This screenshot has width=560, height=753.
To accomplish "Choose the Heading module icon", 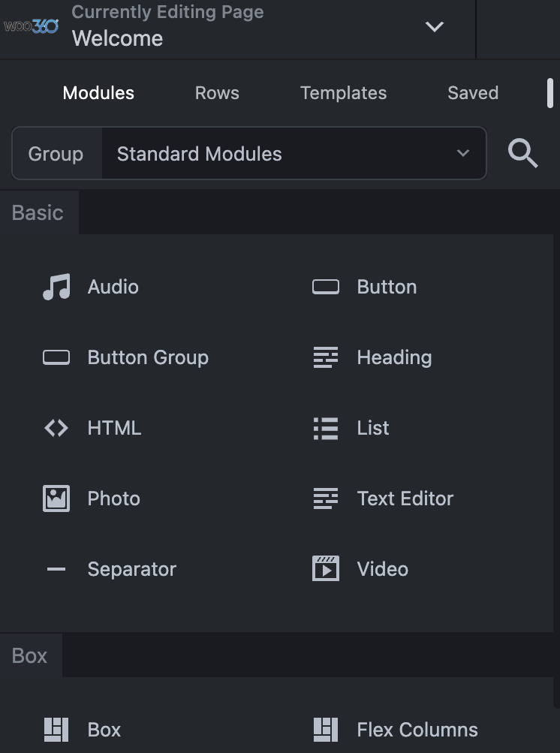I will click(x=326, y=357).
